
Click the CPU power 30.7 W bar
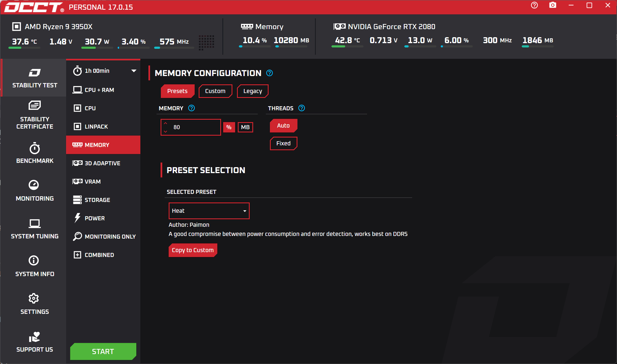(97, 48)
